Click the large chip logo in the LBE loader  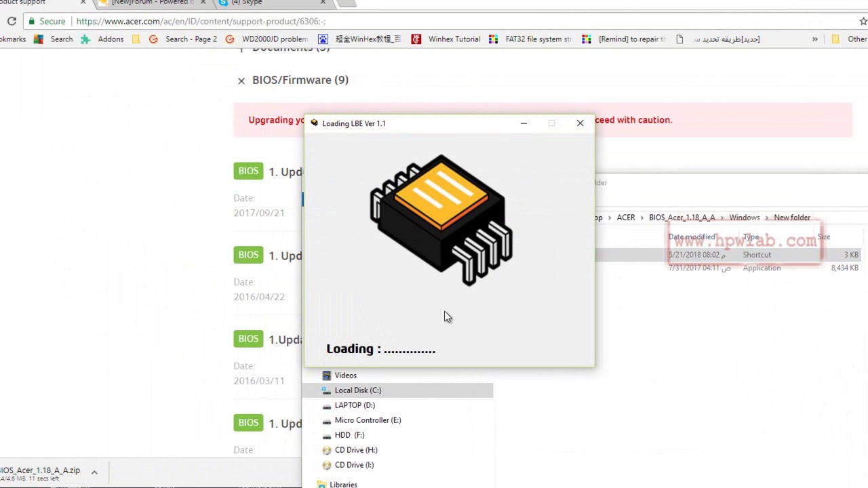point(441,220)
